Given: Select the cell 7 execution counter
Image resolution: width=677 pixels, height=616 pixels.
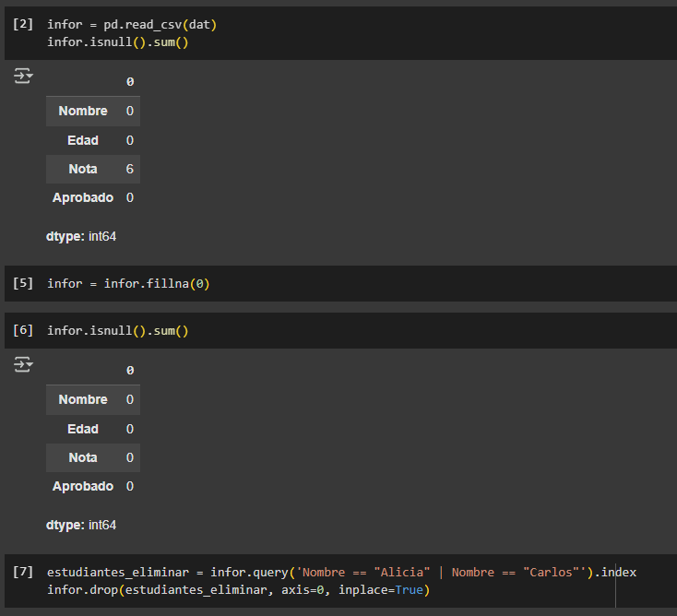Looking at the screenshot, I should click(23, 572).
